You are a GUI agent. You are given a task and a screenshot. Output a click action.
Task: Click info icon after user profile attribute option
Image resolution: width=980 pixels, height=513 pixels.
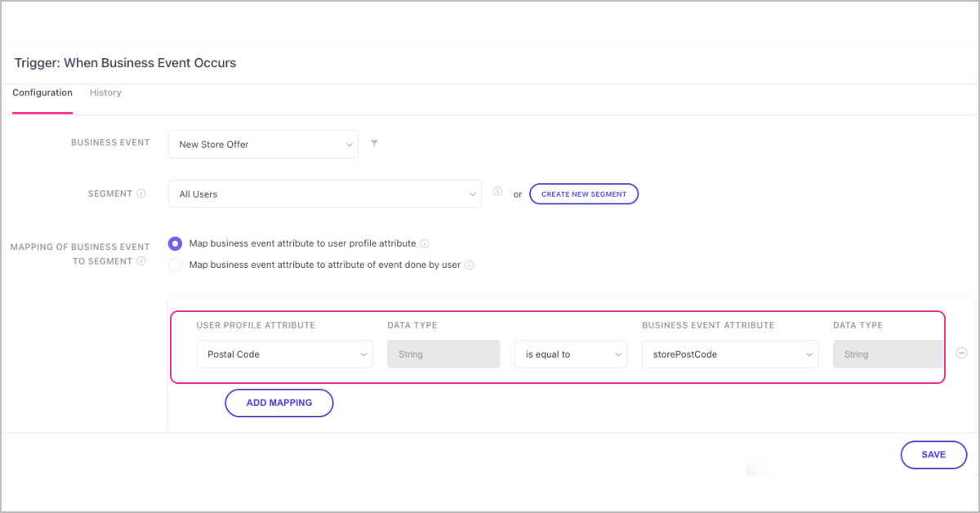pos(425,243)
